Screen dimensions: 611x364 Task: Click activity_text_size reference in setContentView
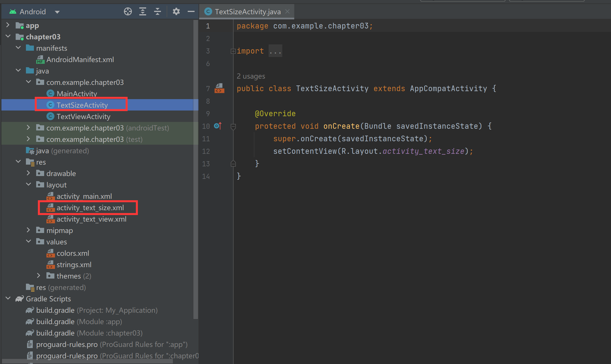[x=423, y=151]
